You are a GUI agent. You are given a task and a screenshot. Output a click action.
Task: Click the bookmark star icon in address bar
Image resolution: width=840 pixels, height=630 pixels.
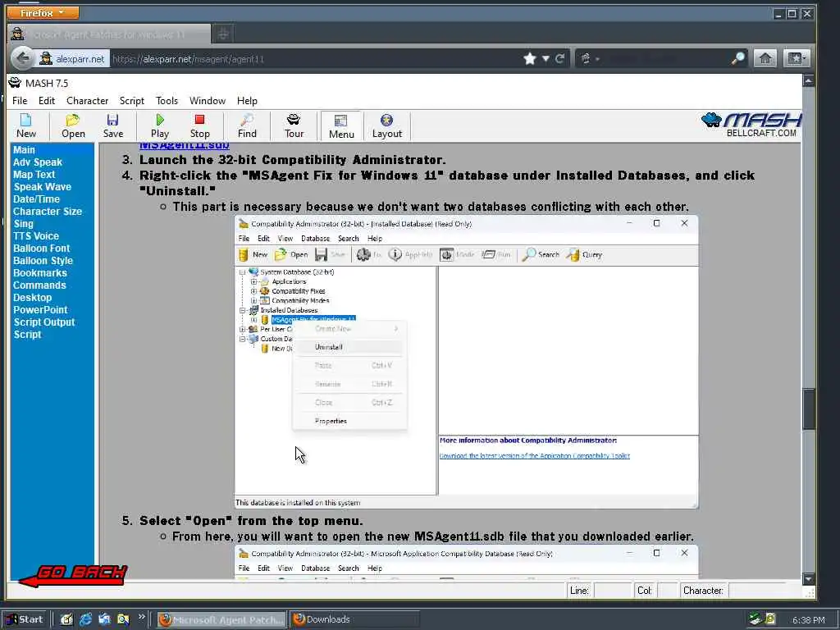530,59
